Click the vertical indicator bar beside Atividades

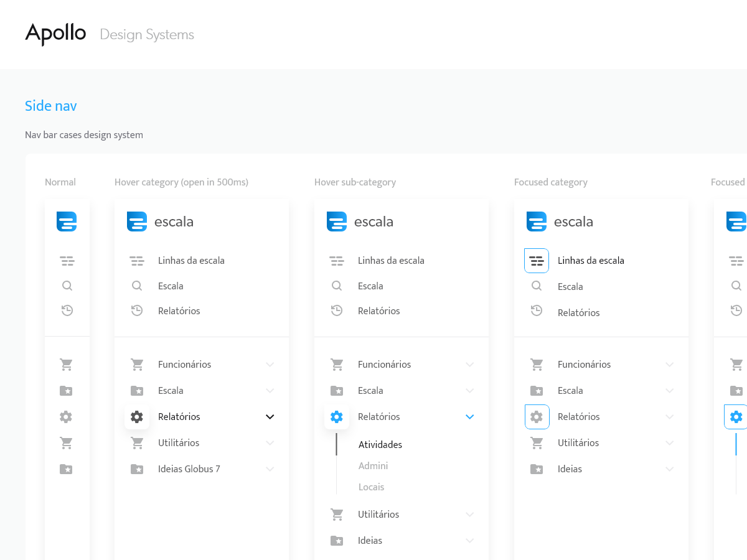[x=337, y=444]
